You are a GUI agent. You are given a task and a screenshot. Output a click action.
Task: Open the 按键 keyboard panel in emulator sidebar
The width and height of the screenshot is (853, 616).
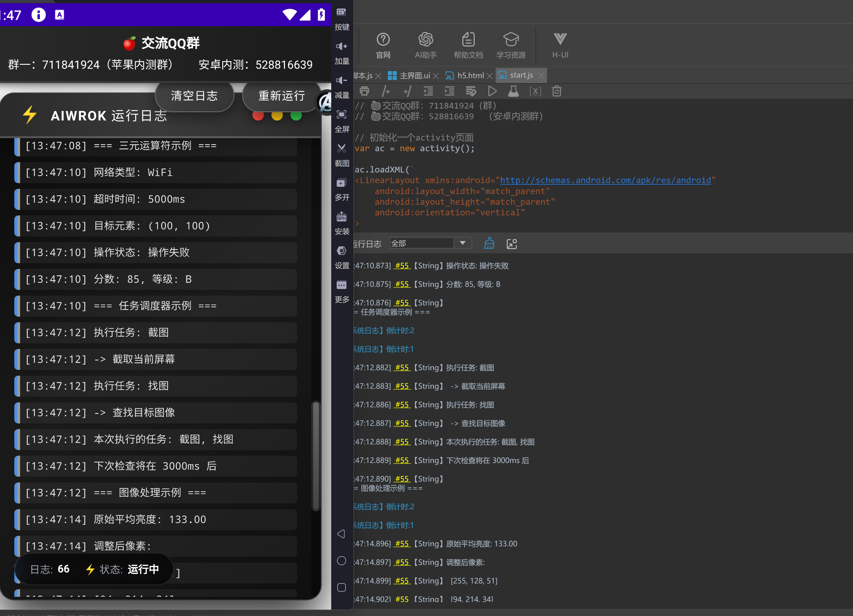342,19
